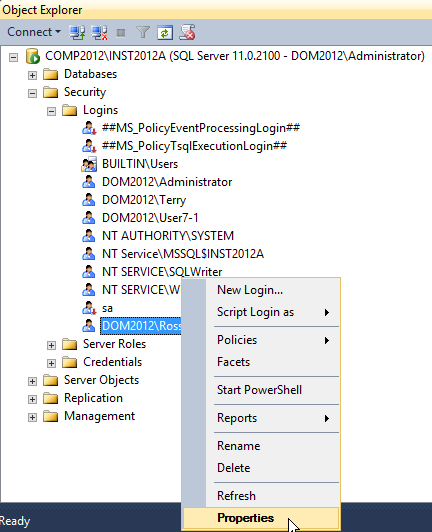Click the DOM2012\User7-1 login icon

(x=89, y=218)
